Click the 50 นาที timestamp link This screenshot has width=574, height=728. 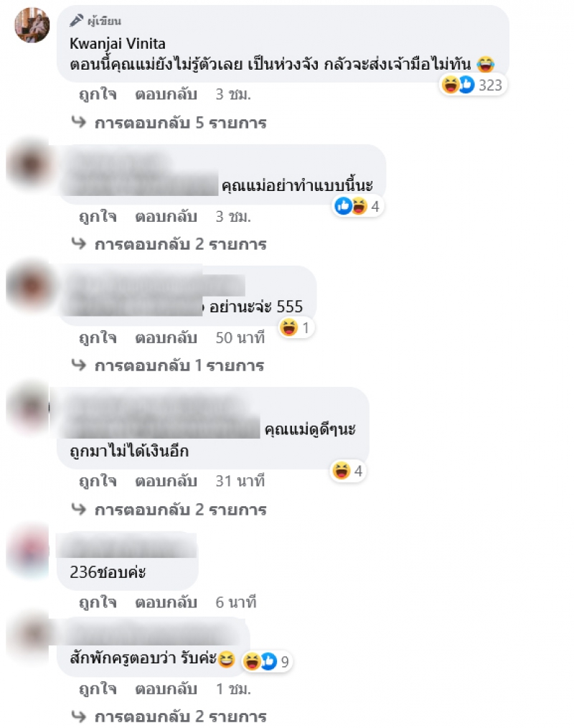pos(240,338)
